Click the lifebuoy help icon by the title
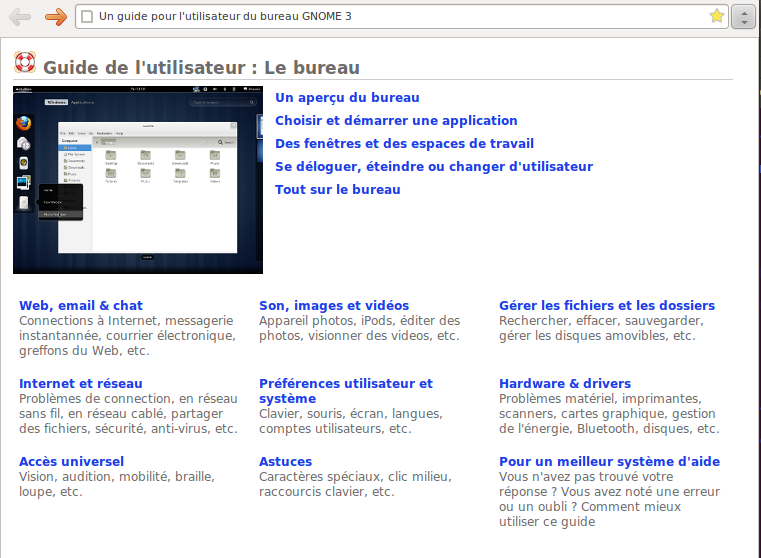This screenshot has height=558, width=761. click(25, 64)
